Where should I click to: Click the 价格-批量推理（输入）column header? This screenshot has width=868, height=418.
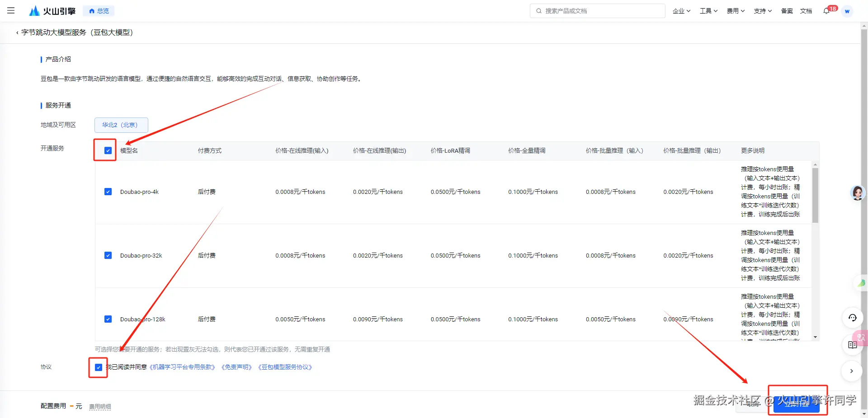[614, 150]
